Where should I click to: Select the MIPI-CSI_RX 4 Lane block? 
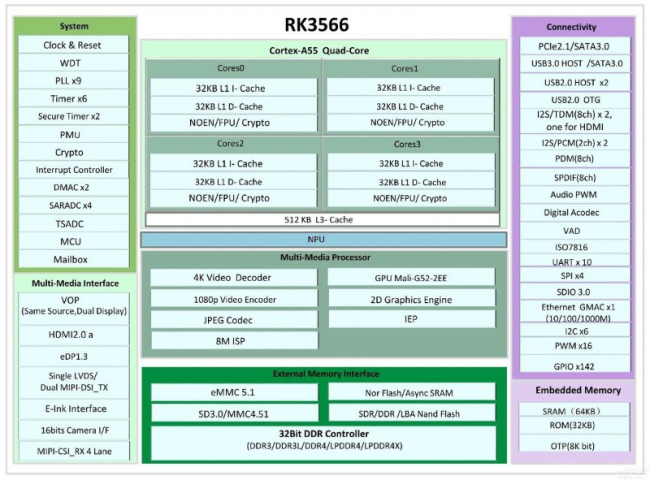[74, 451]
